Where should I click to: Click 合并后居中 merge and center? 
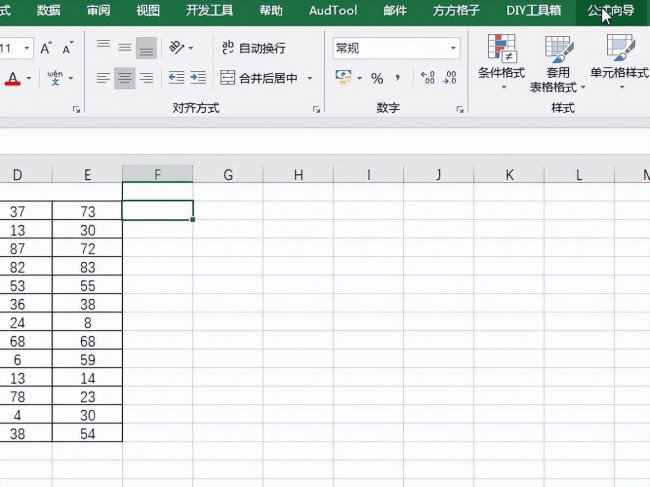tap(259, 78)
